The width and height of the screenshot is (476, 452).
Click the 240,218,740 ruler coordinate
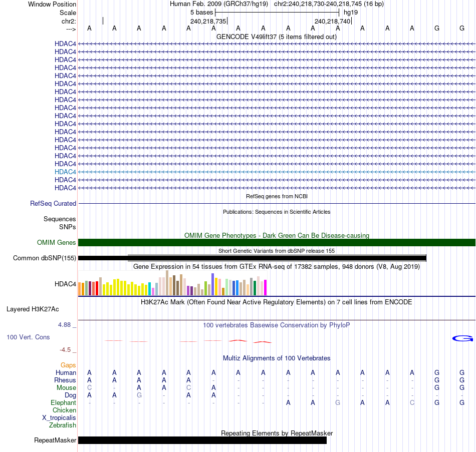click(332, 21)
